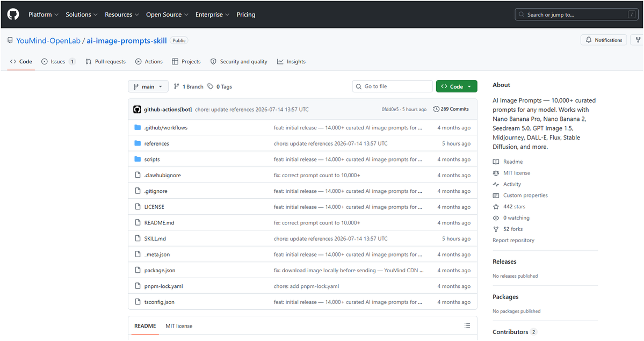
Task: Open the YouMind-OpenLab owner link
Action: click(x=48, y=41)
